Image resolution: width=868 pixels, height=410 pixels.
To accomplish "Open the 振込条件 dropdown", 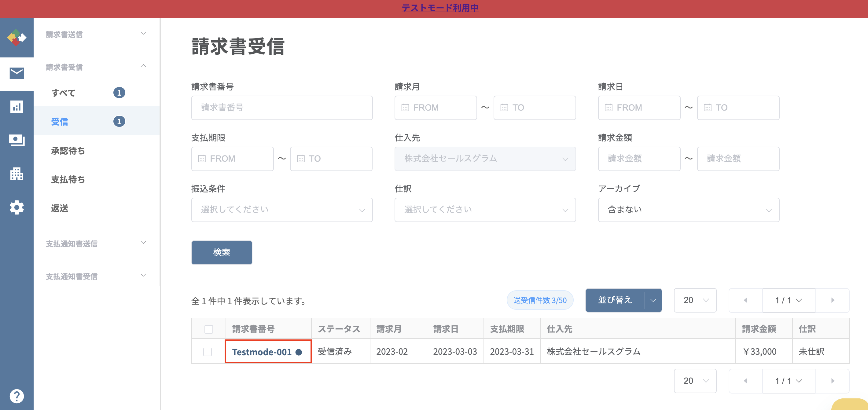I will [282, 210].
